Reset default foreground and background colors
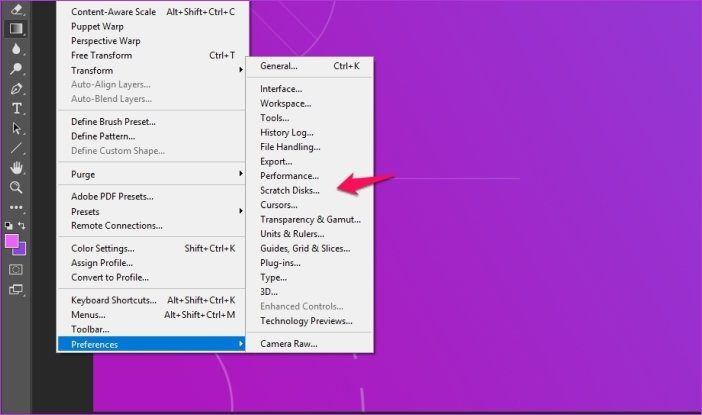The width and height of the screenshot is (702, 415). 9,226
